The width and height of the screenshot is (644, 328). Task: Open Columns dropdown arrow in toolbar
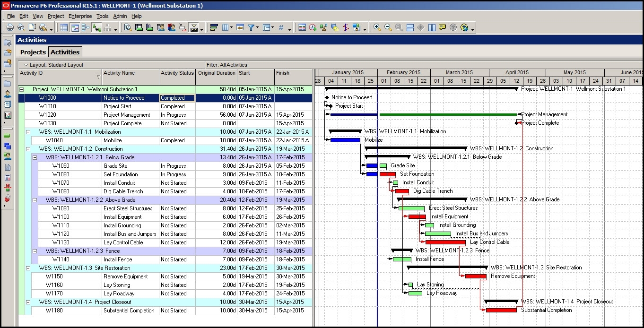pyautogui.click(x=232, y=27)
